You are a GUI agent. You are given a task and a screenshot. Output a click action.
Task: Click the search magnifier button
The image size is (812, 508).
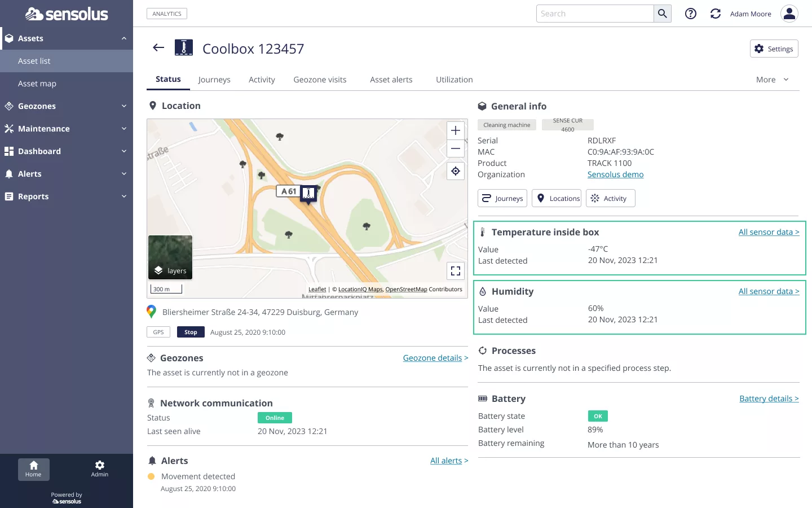[x=663, y=14]
